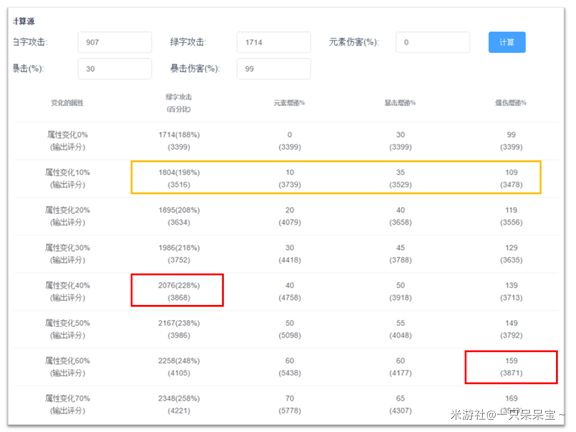Click the 暴击伤害(%) field label
Viewport: 576px width, 432px height.
(194, 69)
